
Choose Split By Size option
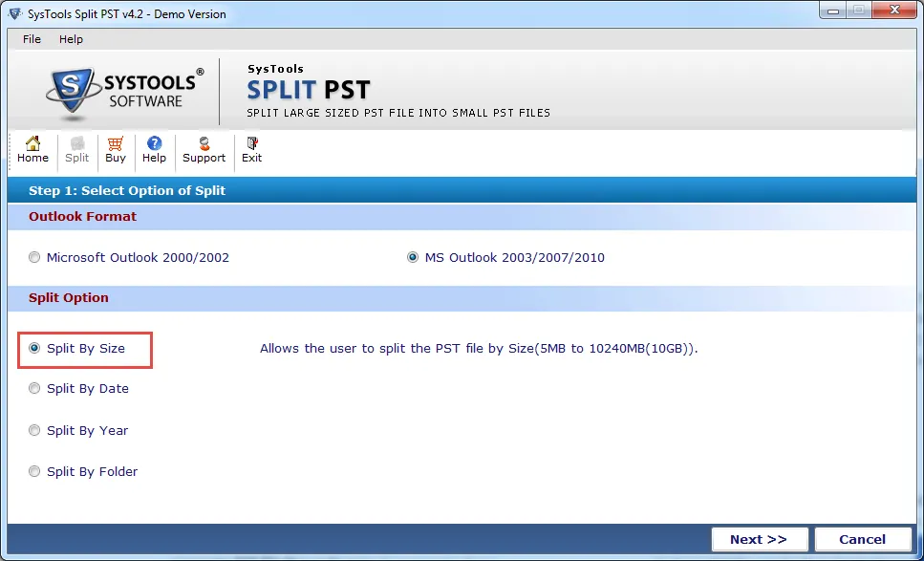coord(34,348)
